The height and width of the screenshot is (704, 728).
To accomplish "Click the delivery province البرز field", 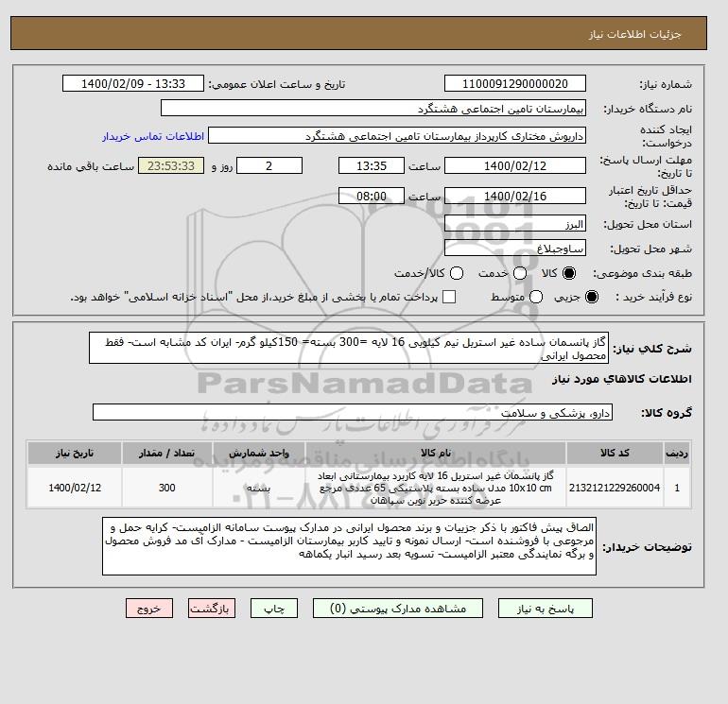I will pos(515,224).
